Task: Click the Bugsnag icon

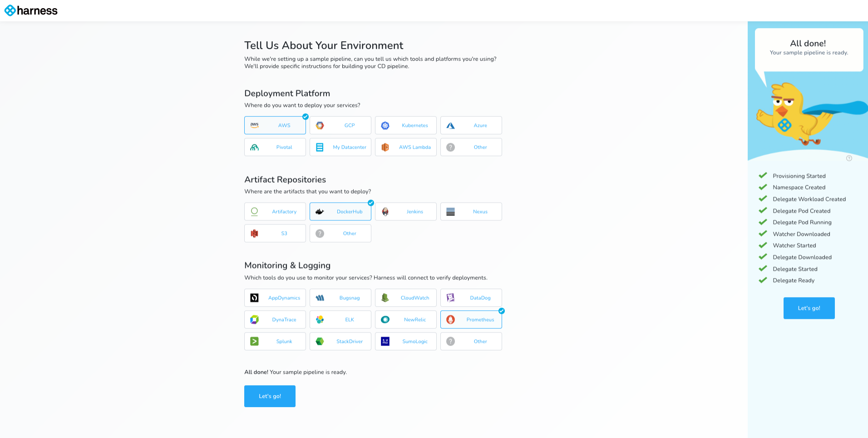Action: [x=320, y=298]
